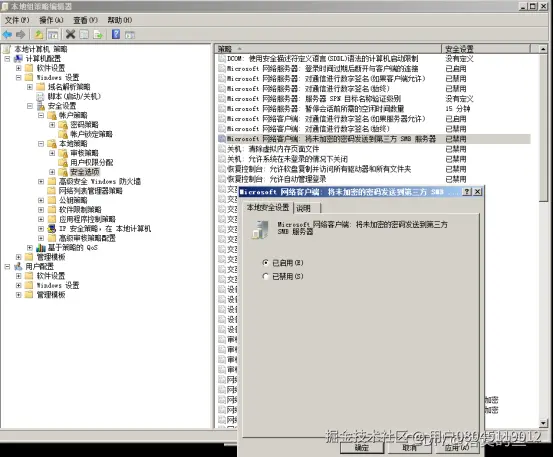Toggle the action pane toolbar icon

click(130, 35)
